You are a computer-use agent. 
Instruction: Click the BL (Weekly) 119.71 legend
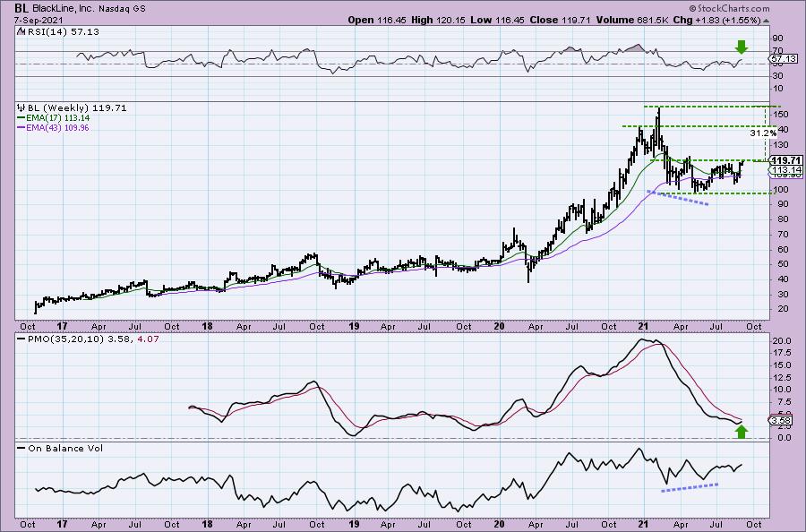[x=77, y=108]
